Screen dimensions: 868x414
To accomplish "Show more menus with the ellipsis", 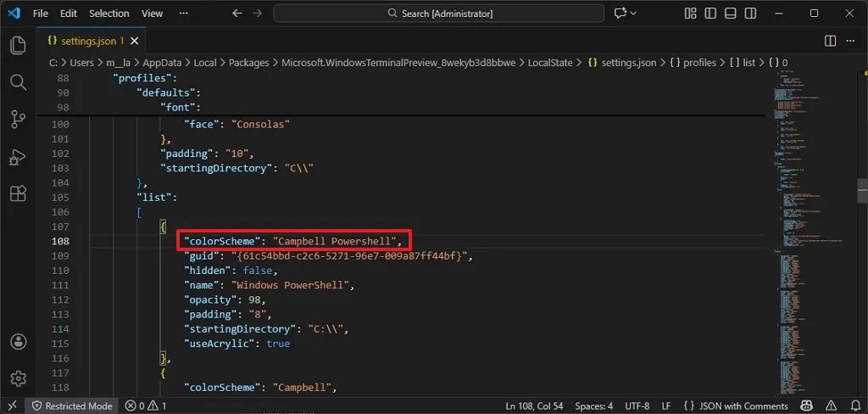I will [x=184, y=14].
